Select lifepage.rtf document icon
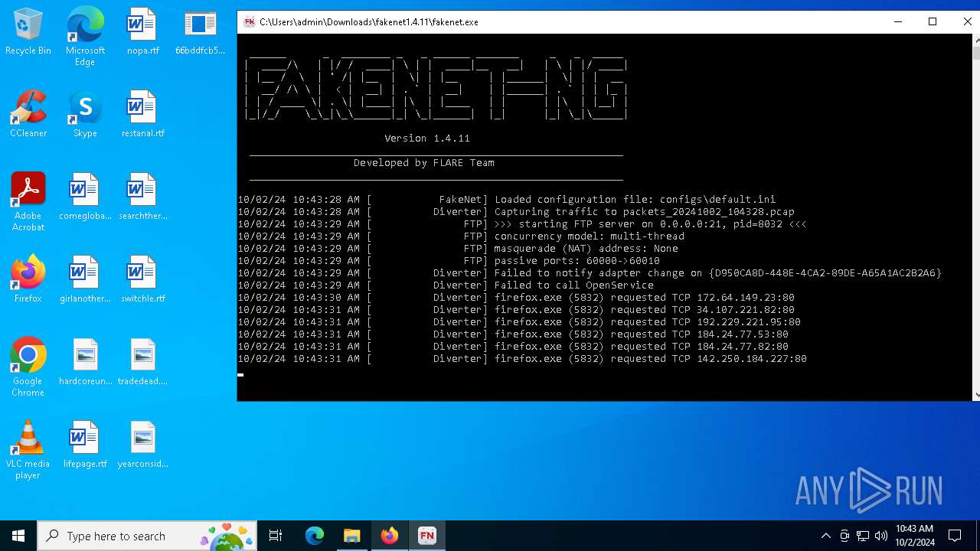The width and height of the screenshot is (980, 551). [85, 445]
